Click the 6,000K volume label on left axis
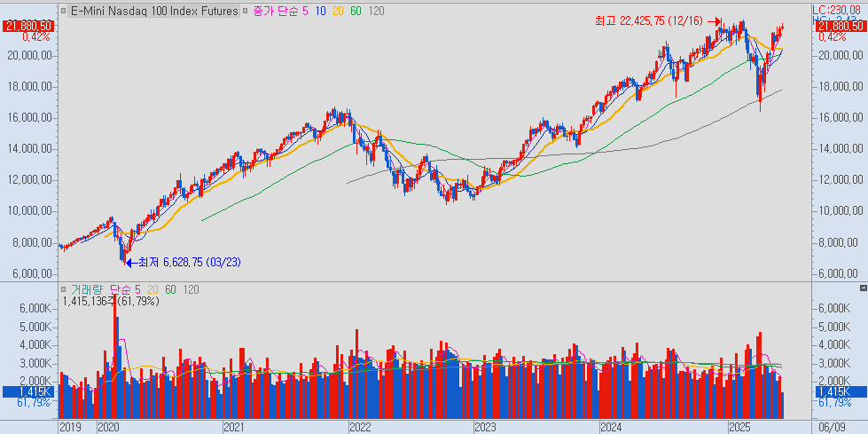 click(x=36, y=308)
